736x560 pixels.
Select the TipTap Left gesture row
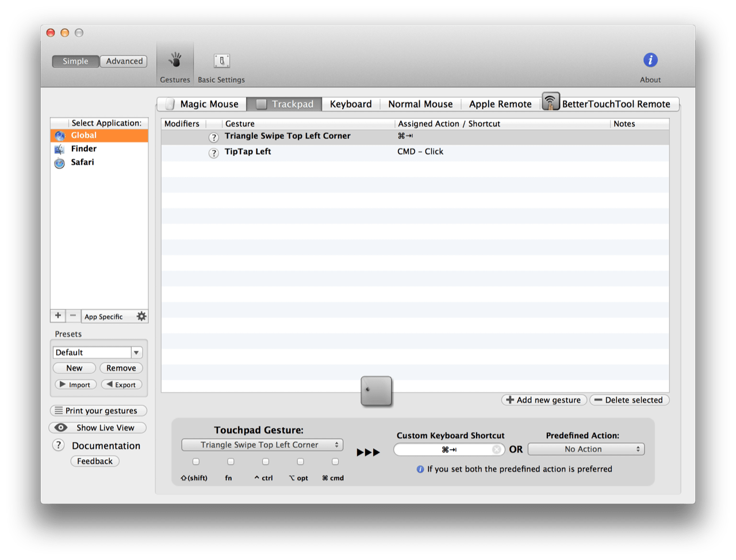click(x=415, y=152)
